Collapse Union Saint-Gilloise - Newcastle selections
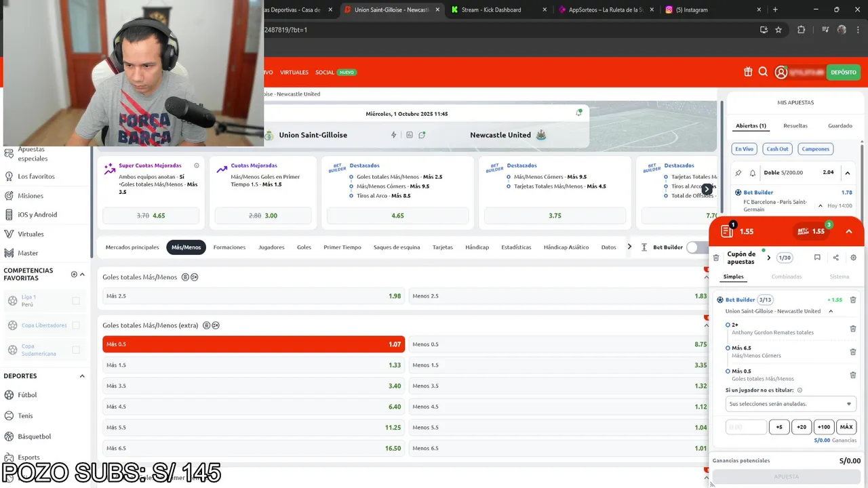The width and height of the screenshot is (868, 488). pos(831,311)
